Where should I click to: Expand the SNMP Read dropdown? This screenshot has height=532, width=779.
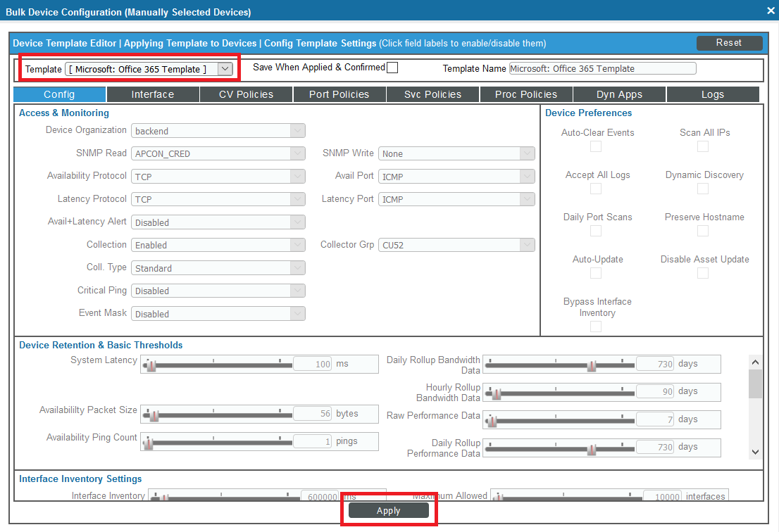tap(218, 154)
